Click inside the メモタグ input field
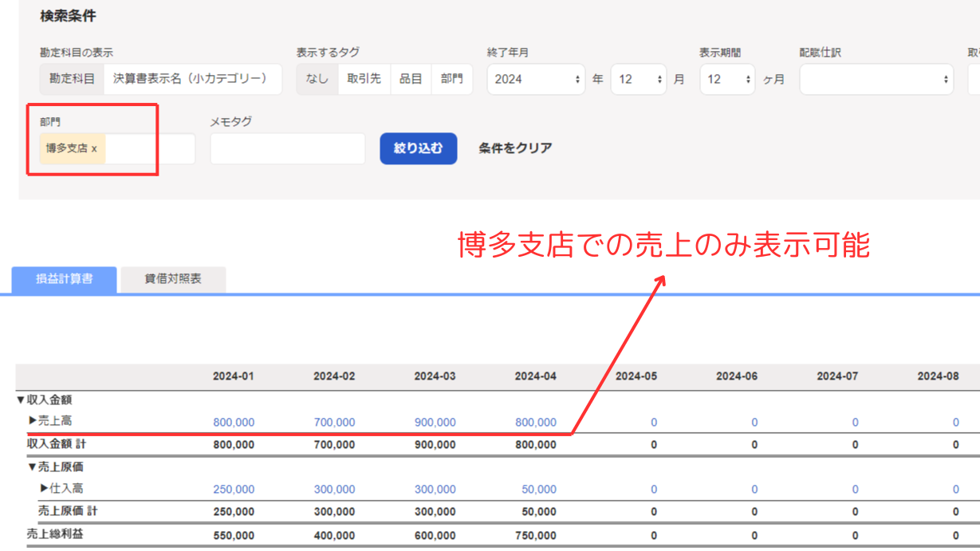Screen dimensions: 980x551 click(x=288, y=149)
